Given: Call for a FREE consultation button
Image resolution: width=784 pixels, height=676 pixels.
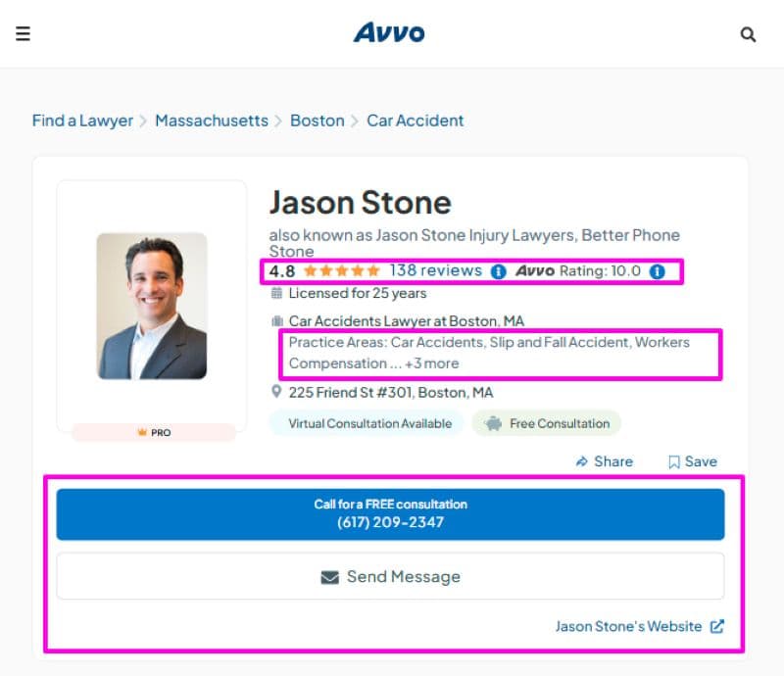Looking at the screenshot, I should click(x=390, y=514).
